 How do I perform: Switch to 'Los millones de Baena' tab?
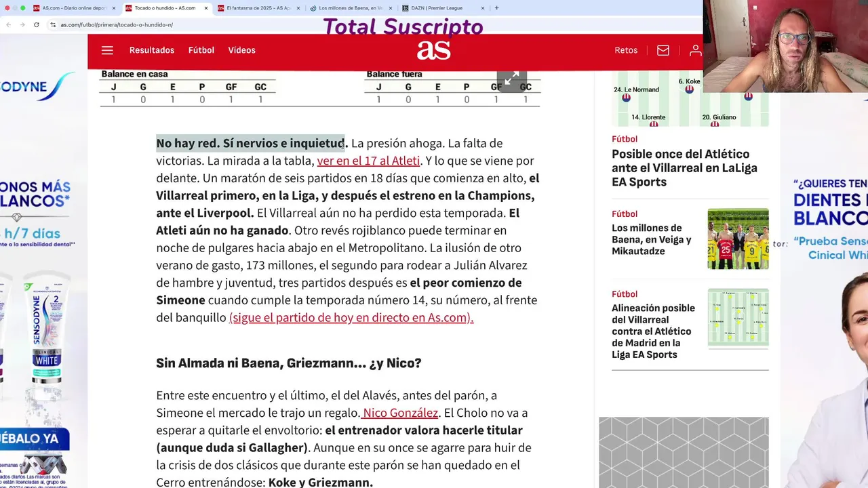pyautogui.click(x=351, y=8)
